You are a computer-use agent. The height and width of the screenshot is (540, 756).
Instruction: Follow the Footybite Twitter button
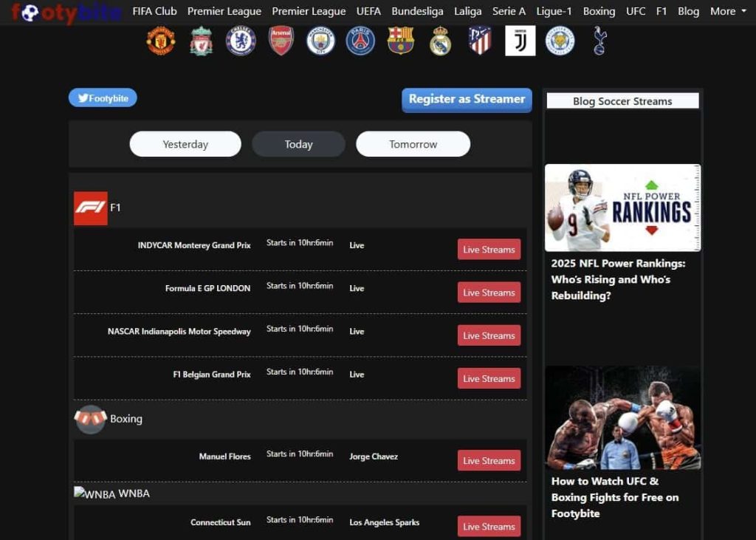click(x=103, y=98)
